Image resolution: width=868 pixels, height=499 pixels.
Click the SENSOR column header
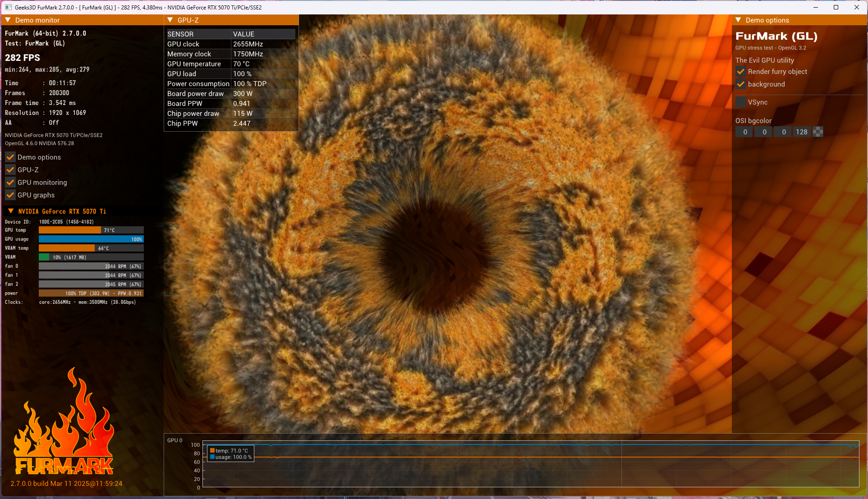pyautogui.click(x=180, y=34)
